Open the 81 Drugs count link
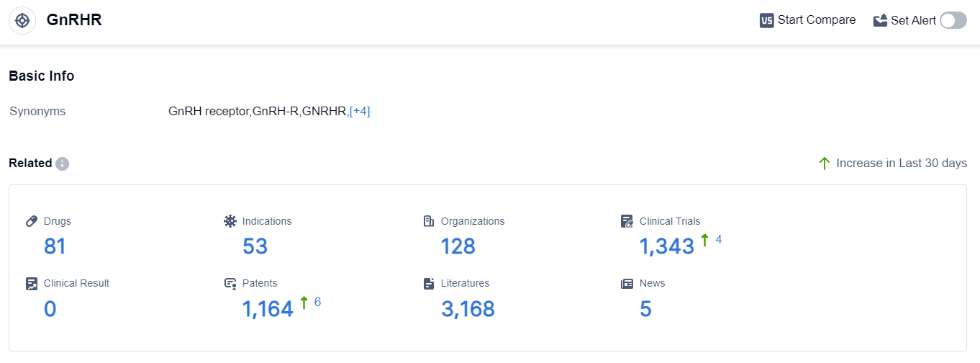The image size is (980, 363). (x=55, y=246)
